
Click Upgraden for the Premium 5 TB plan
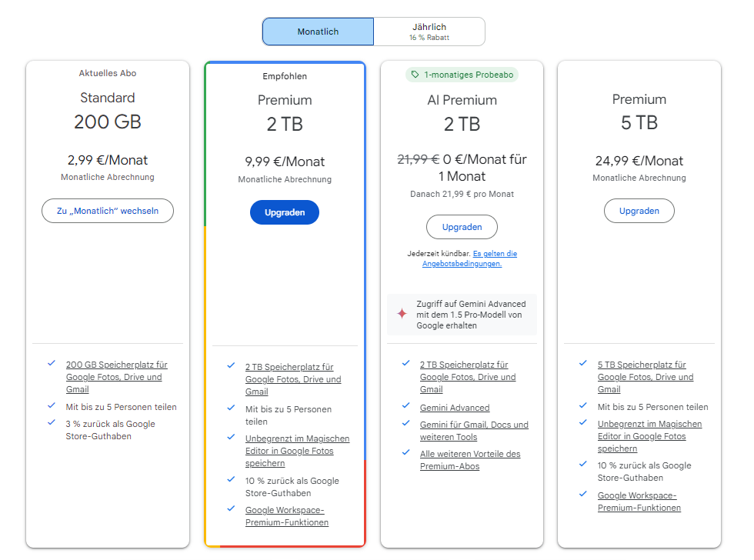click(x=639, y=211)
